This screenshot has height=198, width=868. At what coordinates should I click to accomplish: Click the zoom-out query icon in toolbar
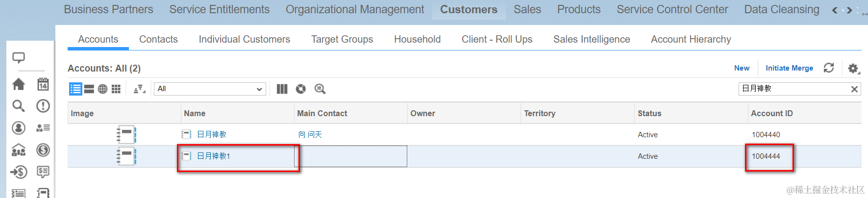(320, 89)
